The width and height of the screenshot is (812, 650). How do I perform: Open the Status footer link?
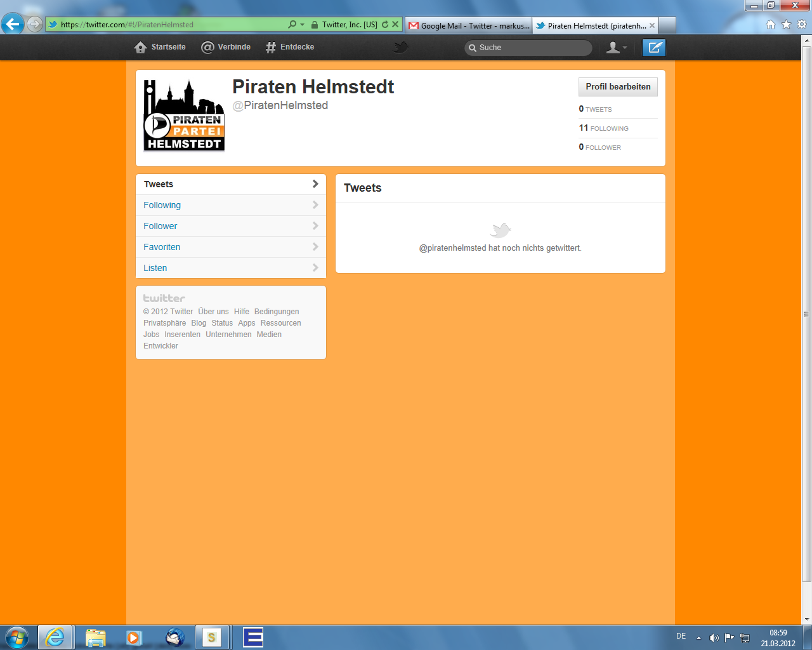(x=222, y=323)
